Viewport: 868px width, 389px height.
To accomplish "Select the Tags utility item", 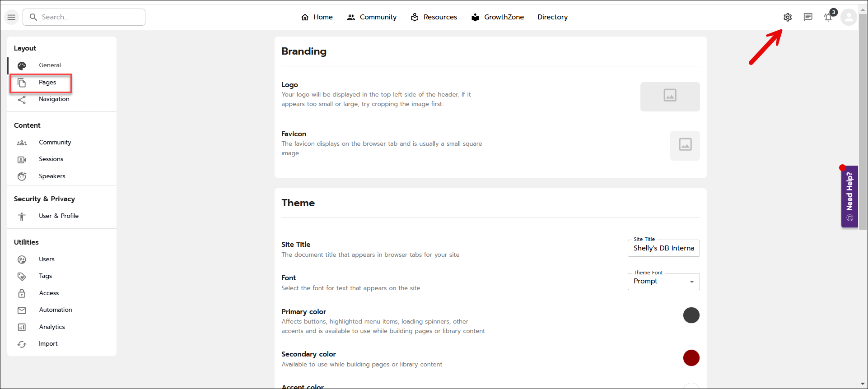I will 45,276.
